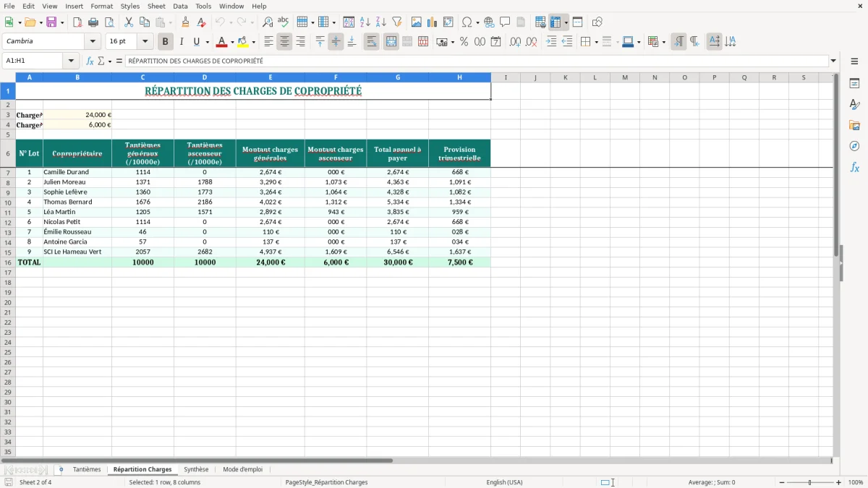Open the Format menu

click(x=101, y=6)
